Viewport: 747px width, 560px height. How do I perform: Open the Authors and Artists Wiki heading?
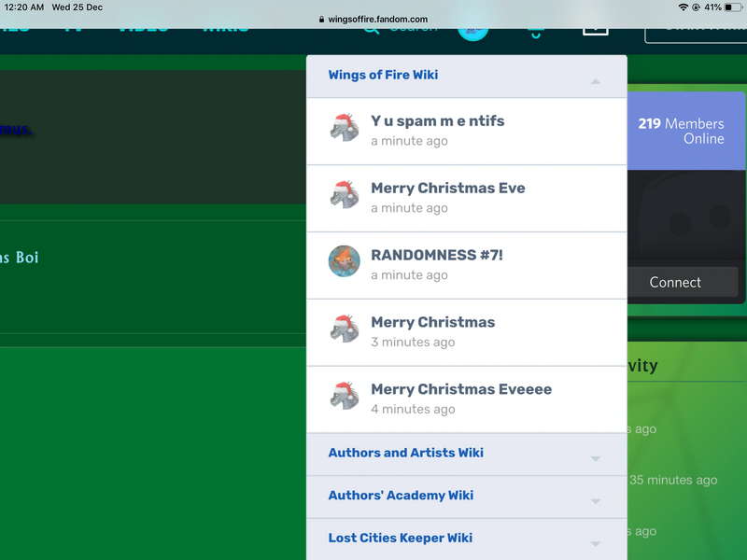405,453
